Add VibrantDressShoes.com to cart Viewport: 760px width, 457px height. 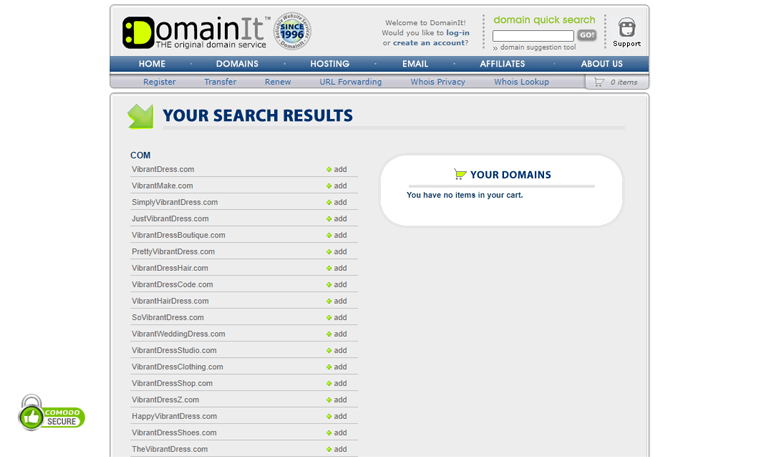[x=336, y=433]
